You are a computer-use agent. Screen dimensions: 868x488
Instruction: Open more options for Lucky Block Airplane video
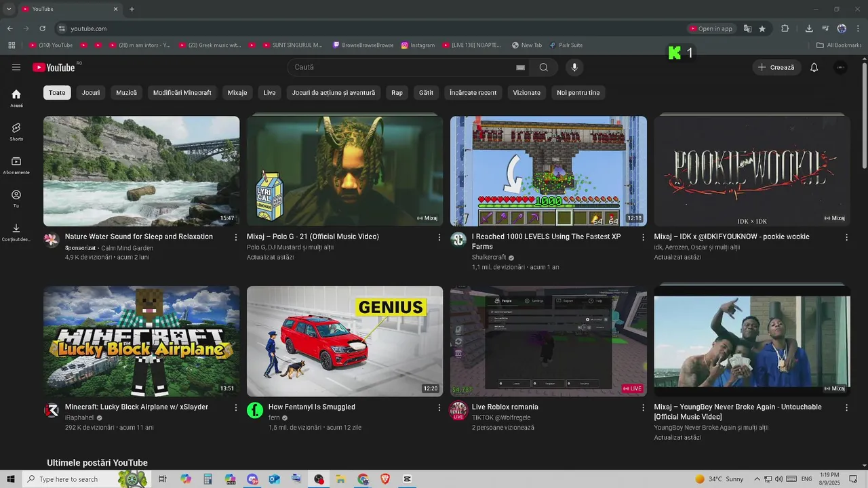(236, 407)
